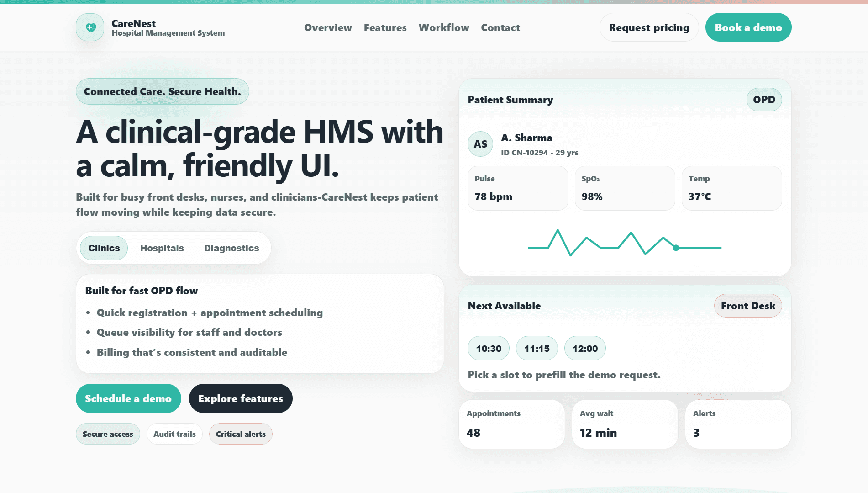Toggle the Critical alerts chip
This screenshot has height=493, width=868.
(x=241, y=434)
